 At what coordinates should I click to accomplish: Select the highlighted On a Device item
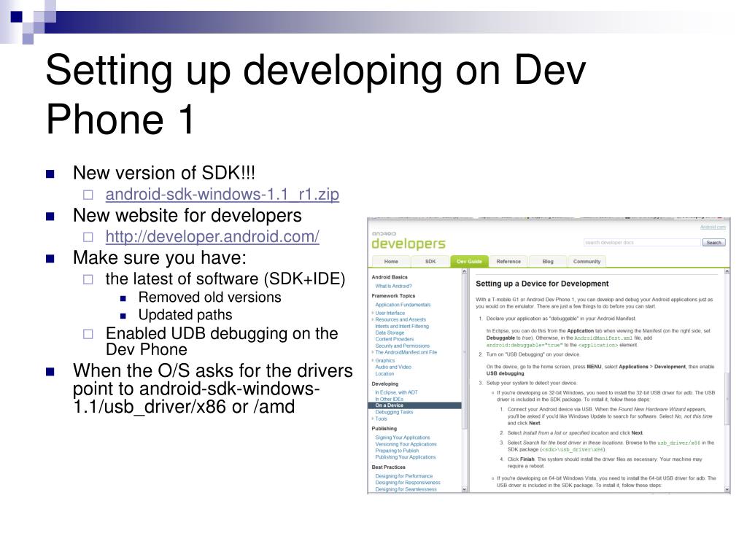pyautogui.click(x=414, y=405)
